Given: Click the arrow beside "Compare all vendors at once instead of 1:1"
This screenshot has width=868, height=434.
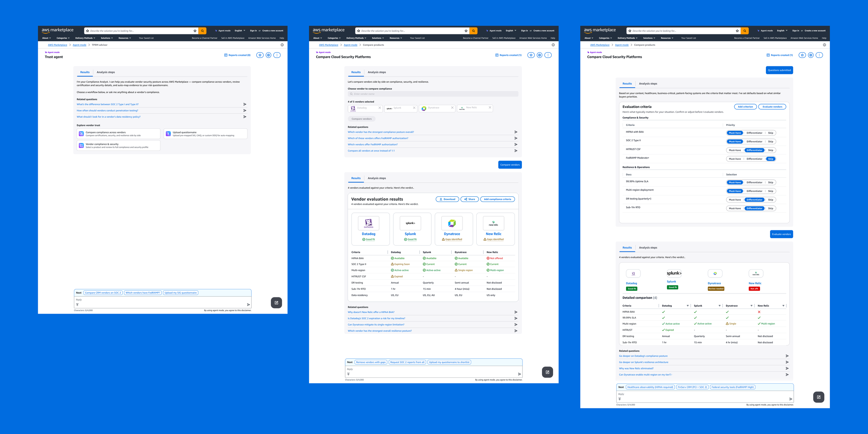Looking at the screenshot, I should click(516, 151).
